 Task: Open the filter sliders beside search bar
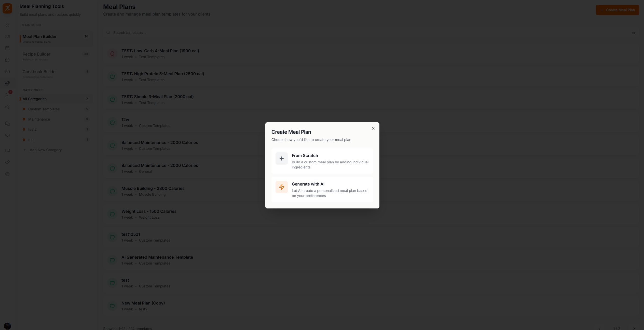[x=634, y=32]
